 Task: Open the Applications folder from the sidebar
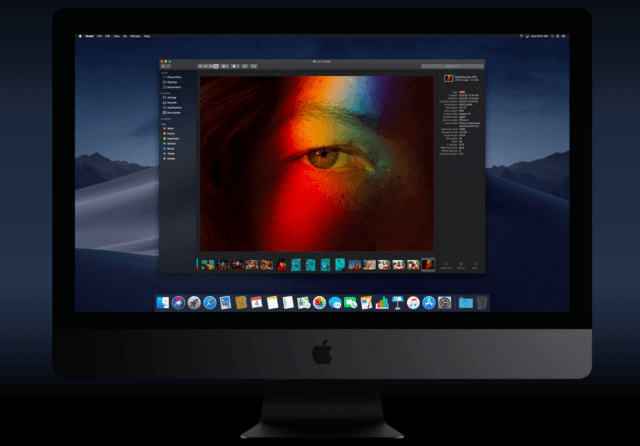pos(174,108)
